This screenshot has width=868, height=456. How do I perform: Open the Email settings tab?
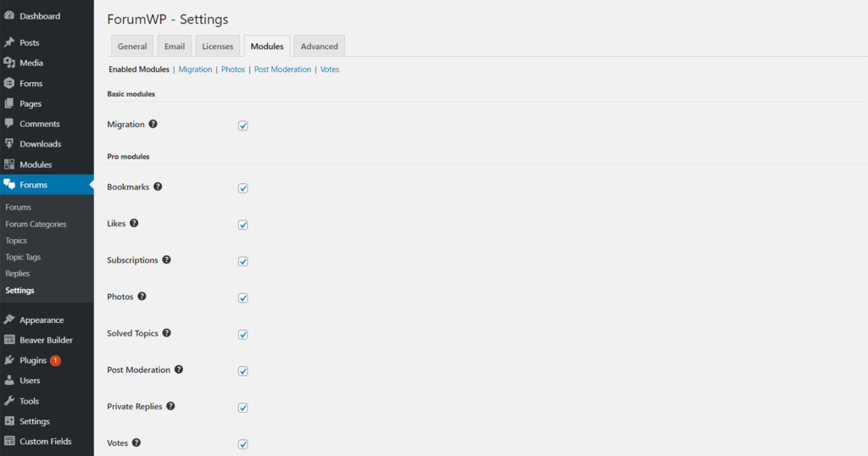click(x=175, y=46)
